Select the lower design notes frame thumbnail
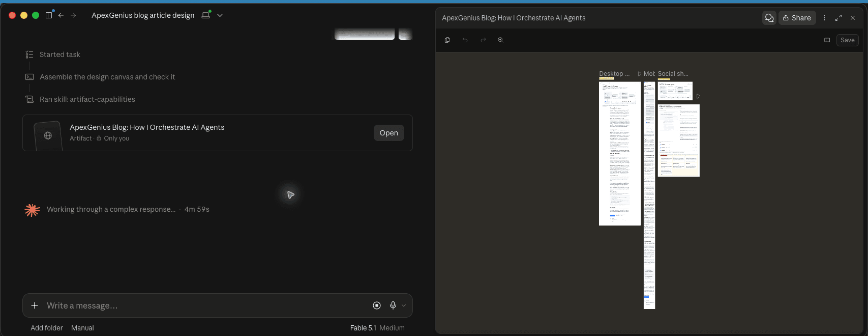This screenshot has width=868, height=336. (x=679, y=141)
